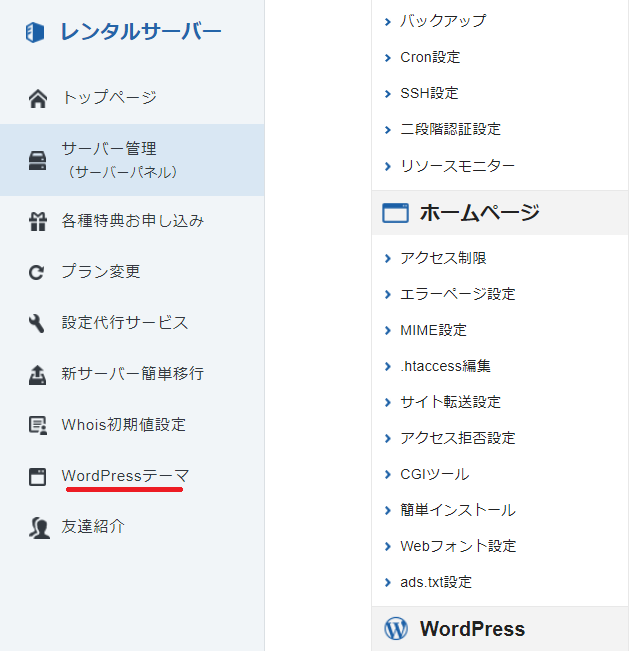Open the Webフォント設定 link
The image size is (636, 651).
click(x=458, y=546)
